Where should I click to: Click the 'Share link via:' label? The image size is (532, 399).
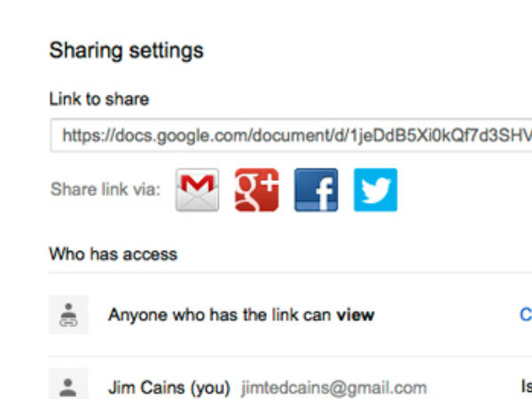(x=106, y=189)
